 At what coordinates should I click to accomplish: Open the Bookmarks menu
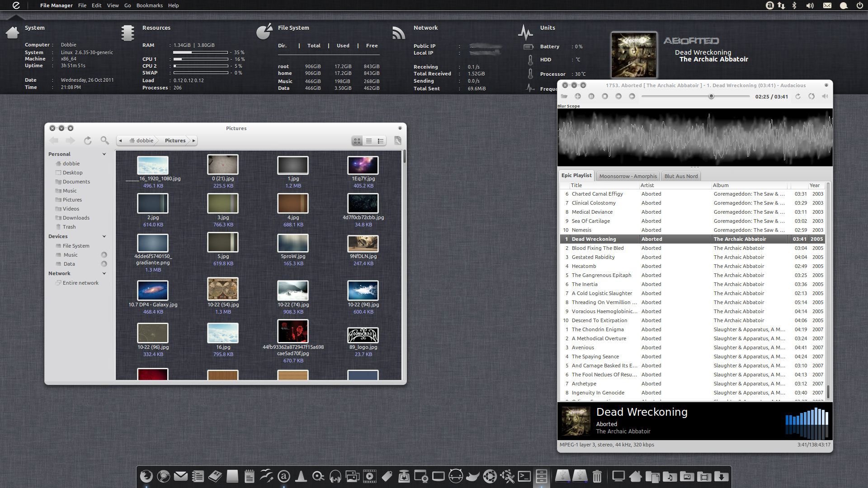[x=149, y=5]
